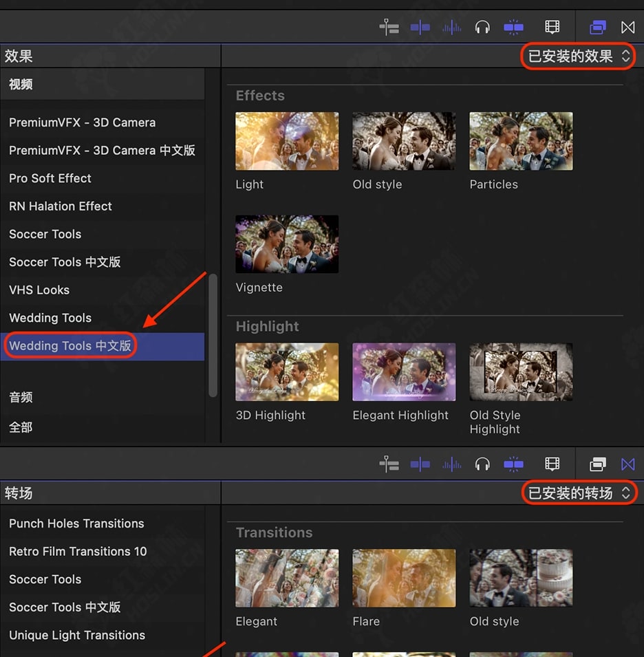Select RN Halation Effect category
The height and width of the screenshot is (657, 644).
(103, 206)
